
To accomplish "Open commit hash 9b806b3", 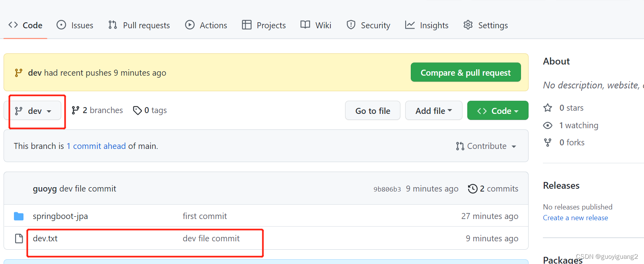I will [387, 189].
